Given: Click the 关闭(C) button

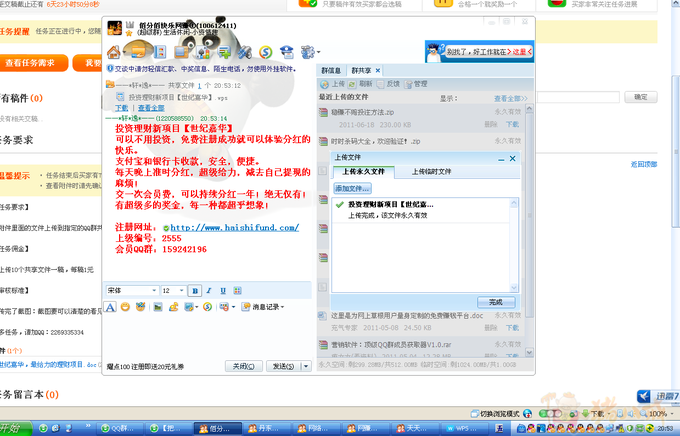Looking at the screenshot, I should tap(244, 366).
